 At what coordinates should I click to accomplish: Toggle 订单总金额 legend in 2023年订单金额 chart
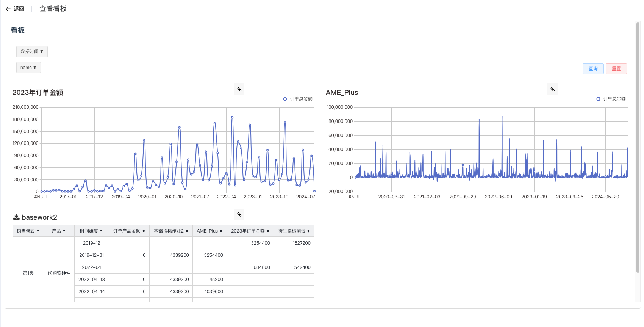(297, 99)
